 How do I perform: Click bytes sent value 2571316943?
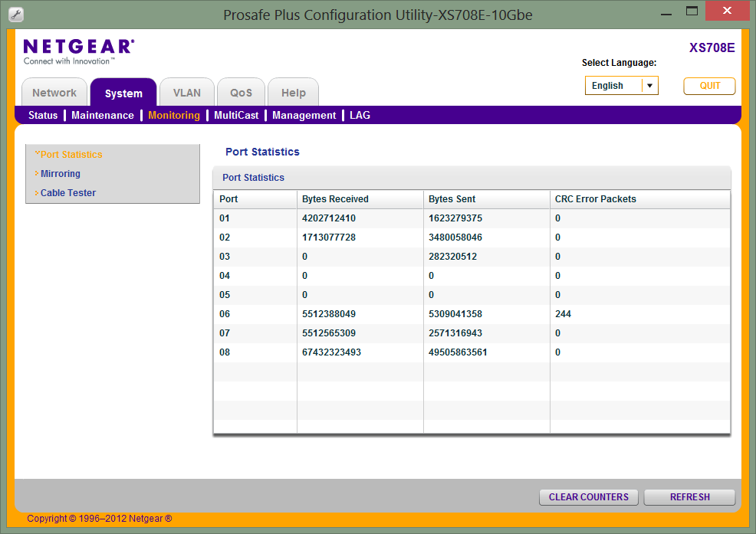(455, 333)
